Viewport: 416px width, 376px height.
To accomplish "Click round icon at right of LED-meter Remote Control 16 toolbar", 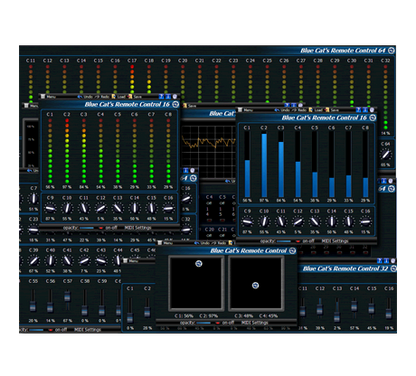I will coord(175,97).
